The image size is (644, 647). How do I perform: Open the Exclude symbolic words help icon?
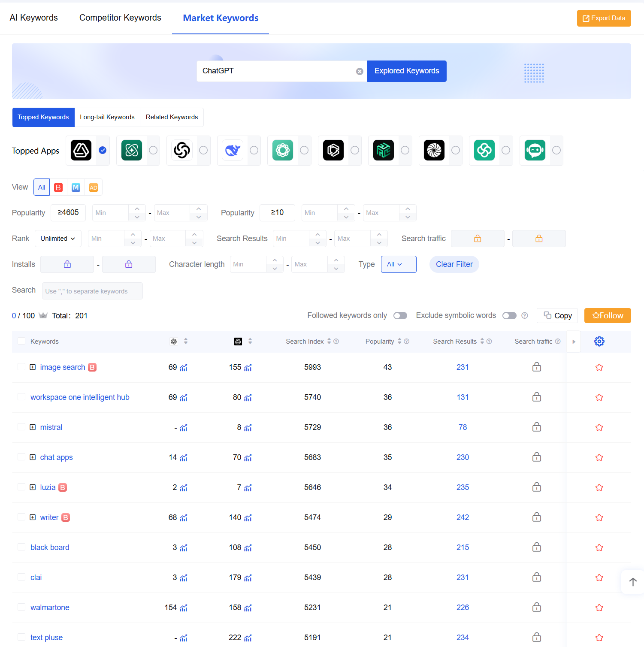tap(525, 316)
